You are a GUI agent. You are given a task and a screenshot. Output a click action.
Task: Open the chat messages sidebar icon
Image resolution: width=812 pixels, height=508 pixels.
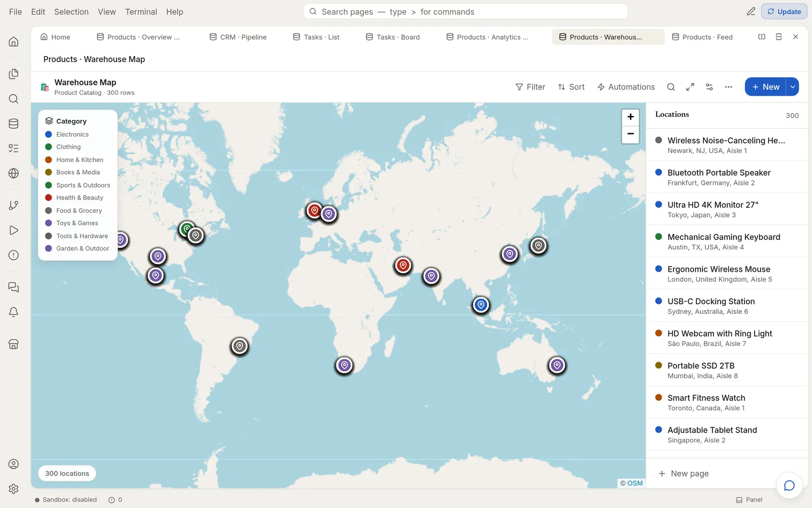pos(14,287)
